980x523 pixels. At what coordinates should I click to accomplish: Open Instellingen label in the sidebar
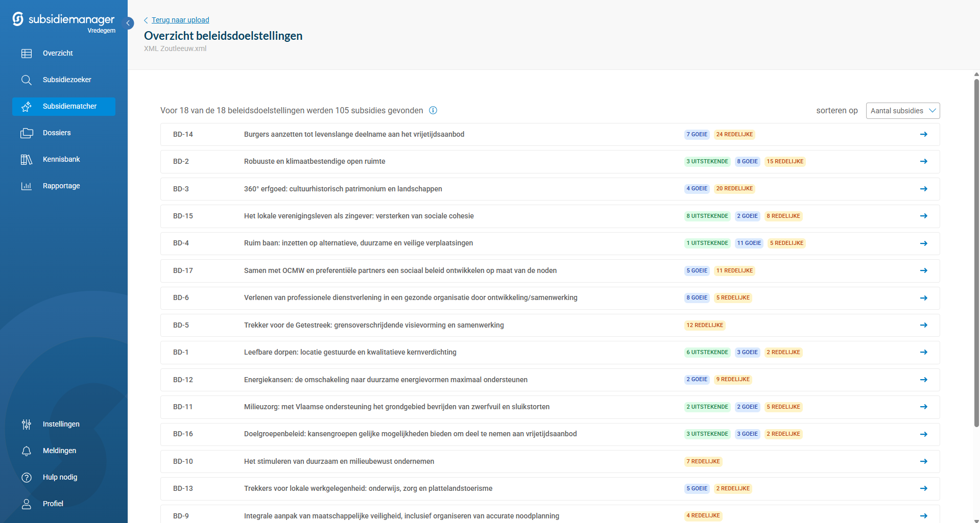tap(61, 424)
